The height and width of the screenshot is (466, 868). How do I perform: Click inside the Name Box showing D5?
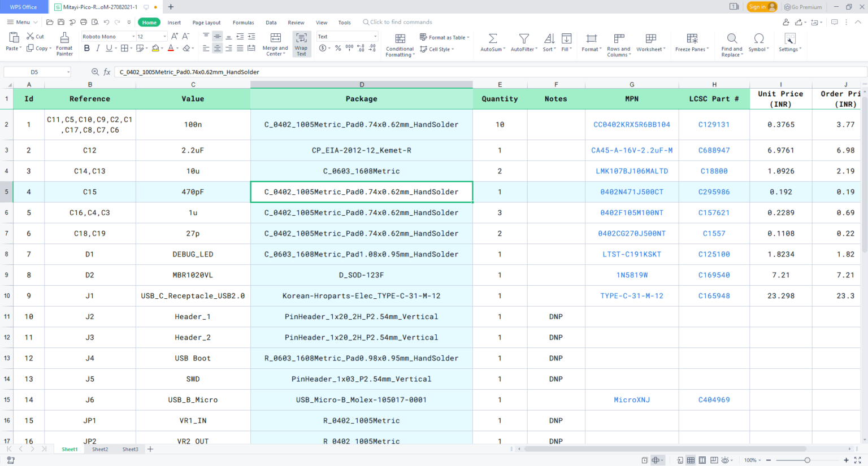click(x=34, y=72)
